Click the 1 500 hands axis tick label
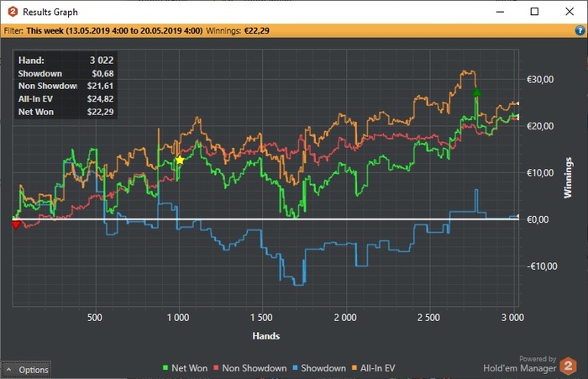Screen dimensions: 588x379 tap(261, 318)
